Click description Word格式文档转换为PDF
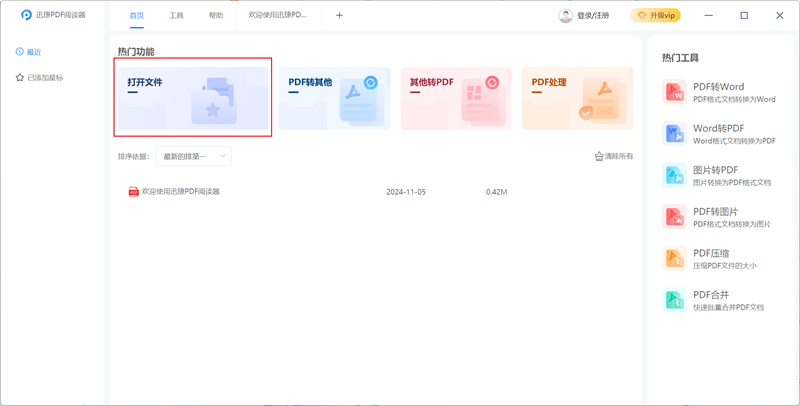 coord(734,141)
